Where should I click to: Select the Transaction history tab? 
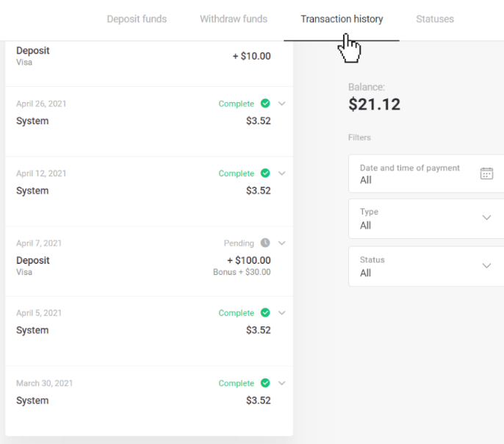pos(342,19)
